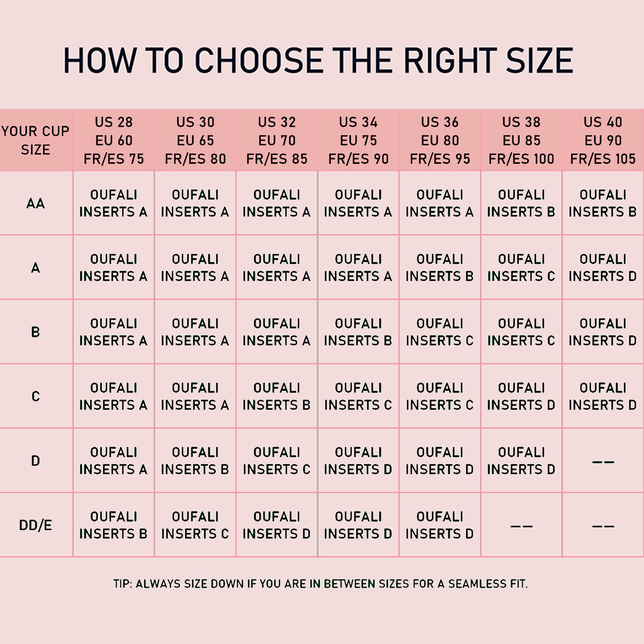
Task: Click the US 38 EU 85 column header
Action: point(521,140)
